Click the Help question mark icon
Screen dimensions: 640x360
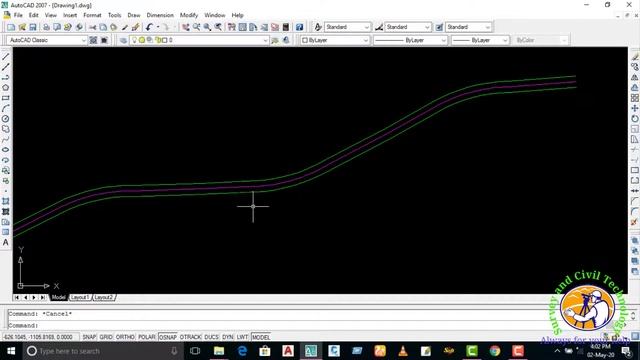point(300,27)
